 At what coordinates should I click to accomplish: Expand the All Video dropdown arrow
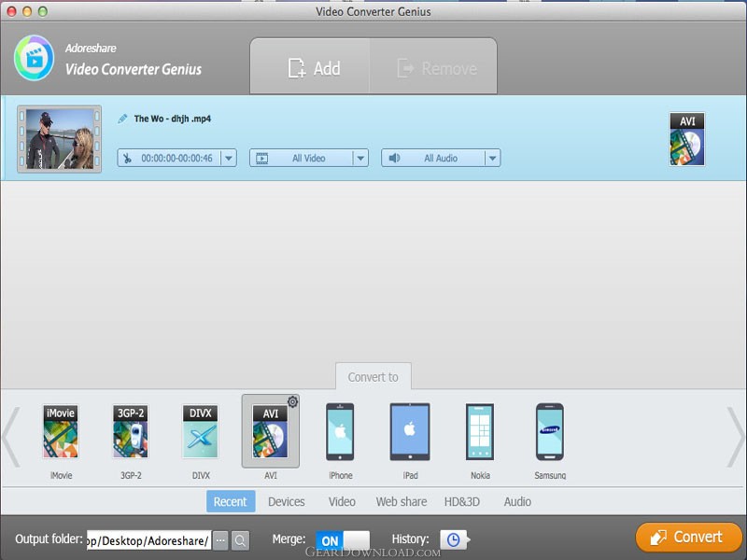(x=360, y=158)
